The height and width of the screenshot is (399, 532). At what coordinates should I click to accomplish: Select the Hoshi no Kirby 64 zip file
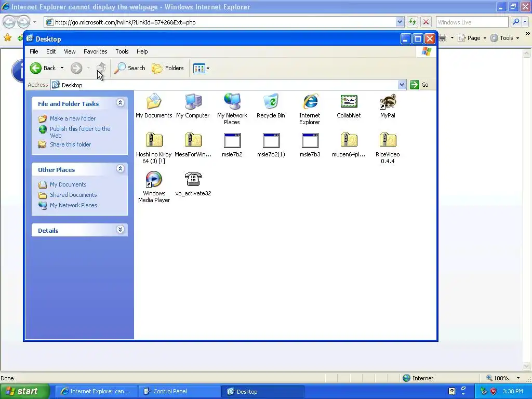click(154, 148)
